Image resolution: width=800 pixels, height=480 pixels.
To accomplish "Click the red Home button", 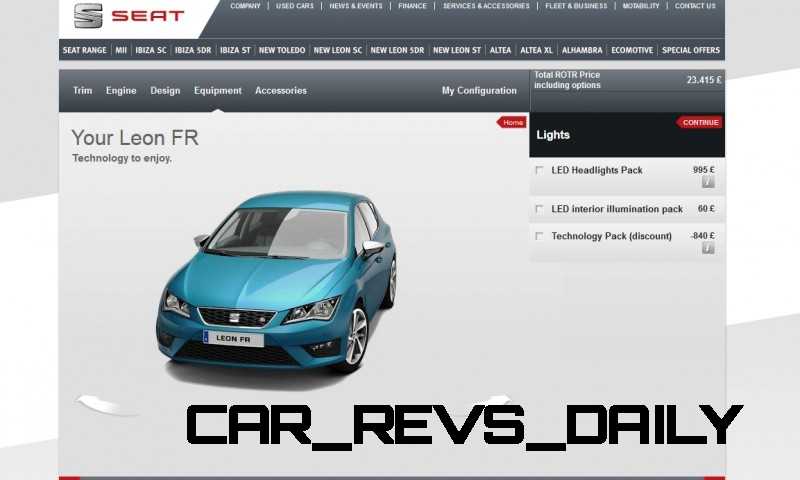I will [512, 122].
